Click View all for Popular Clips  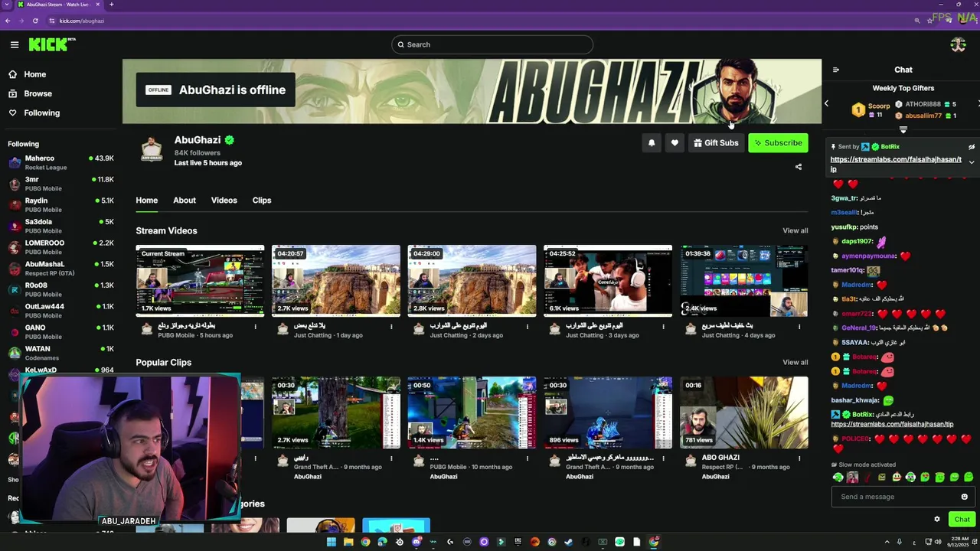tap(795, 362)
